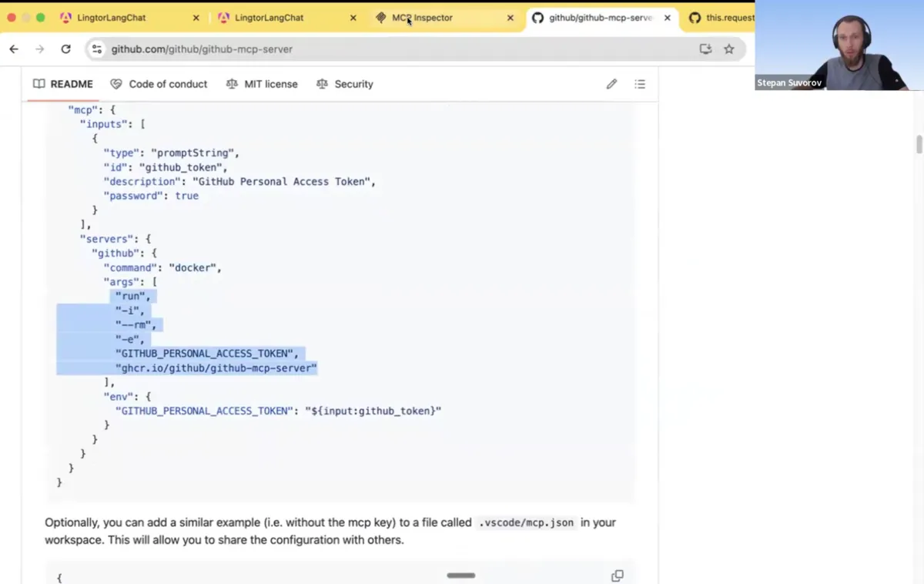Close the LingtorLangChat tab beside MCP Inspector
The image size is (924, 584).
(x=353, y=18)
